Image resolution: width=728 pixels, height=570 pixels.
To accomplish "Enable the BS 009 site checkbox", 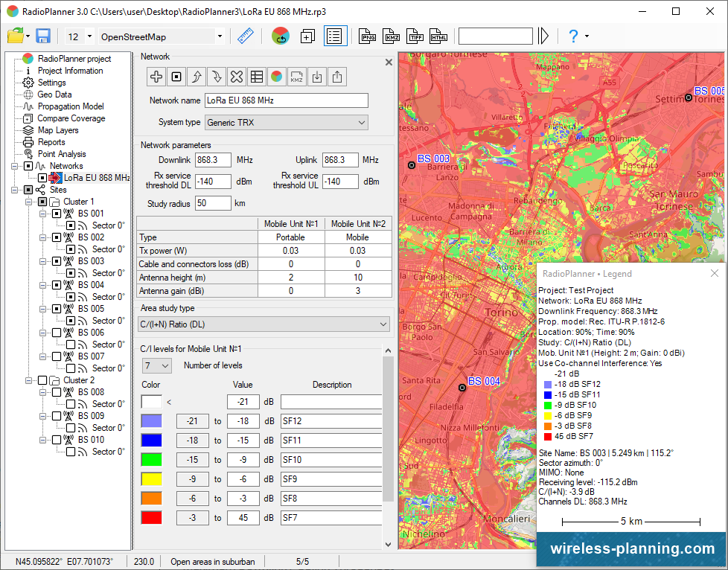I will coord(56,416).
